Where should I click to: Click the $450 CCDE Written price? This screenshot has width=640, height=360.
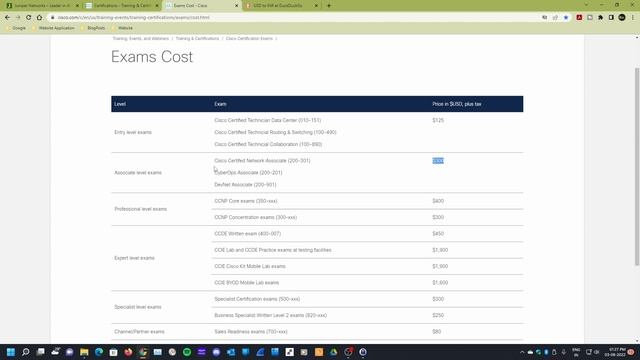click(438, 234)
